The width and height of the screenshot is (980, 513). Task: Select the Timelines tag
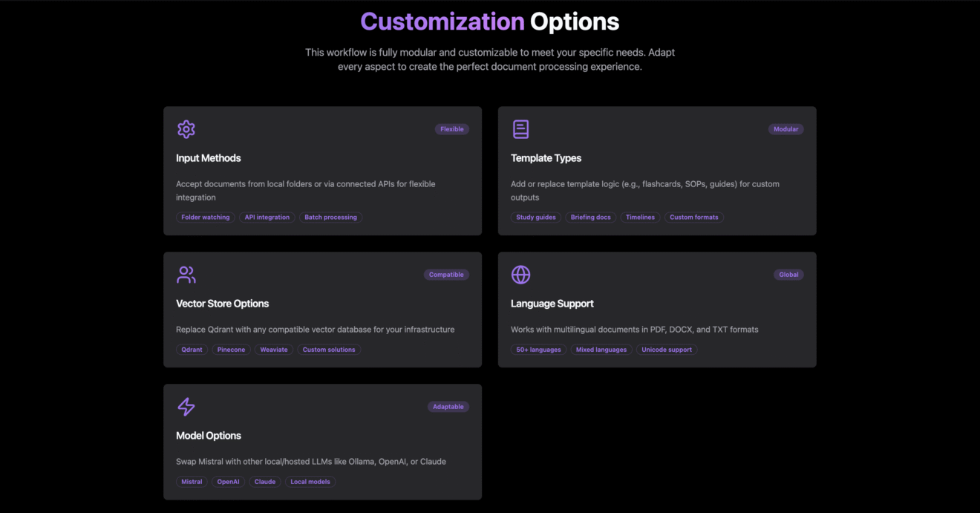click(640, 218)
